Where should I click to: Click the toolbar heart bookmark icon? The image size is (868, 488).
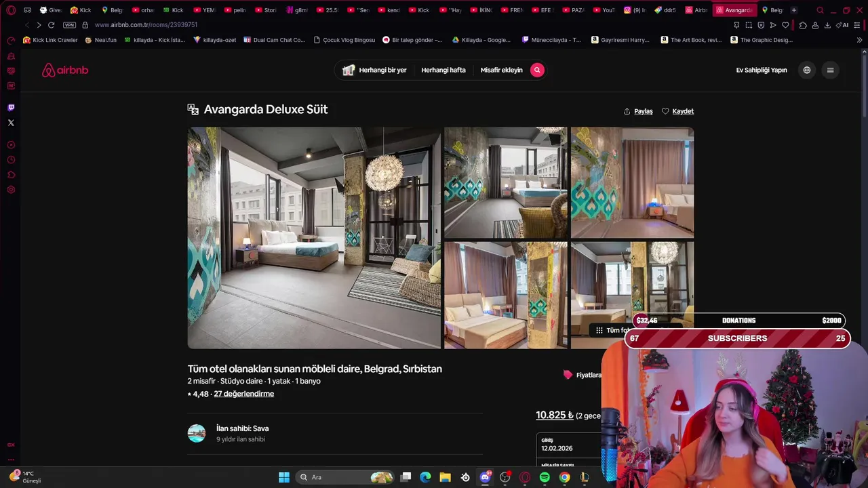coord(785,25)
